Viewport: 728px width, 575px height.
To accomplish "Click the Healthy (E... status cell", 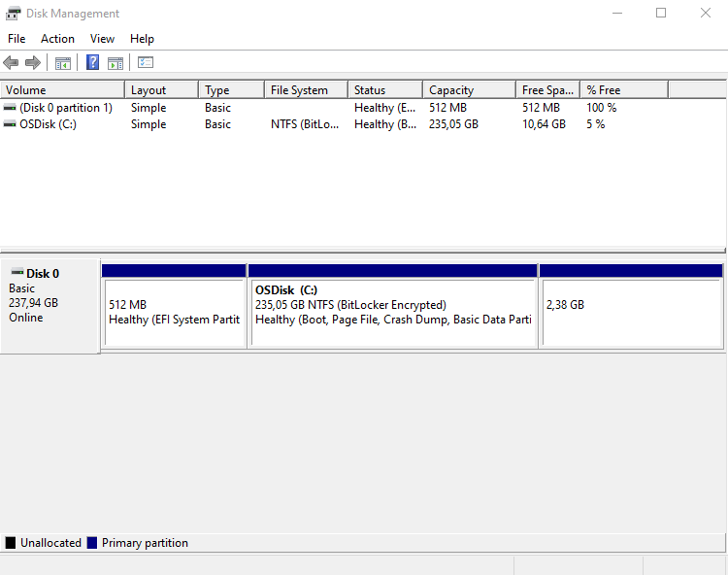I will 385,107.
